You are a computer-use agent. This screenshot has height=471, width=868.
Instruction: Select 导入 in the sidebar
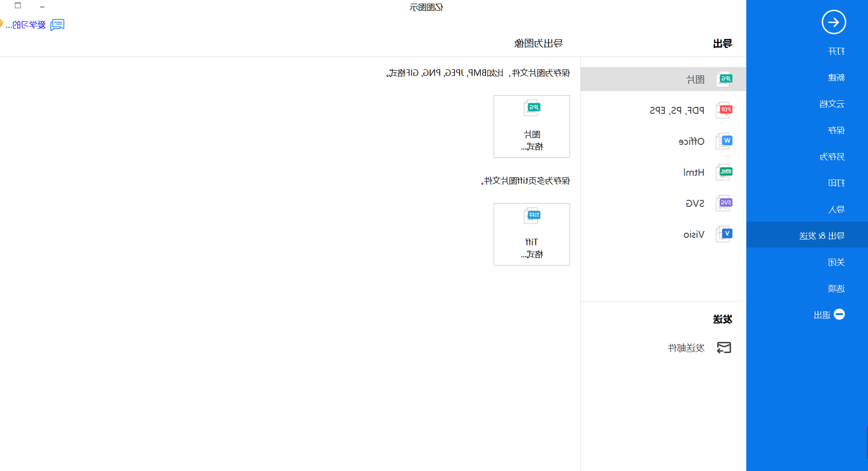[x=836, y=210]
